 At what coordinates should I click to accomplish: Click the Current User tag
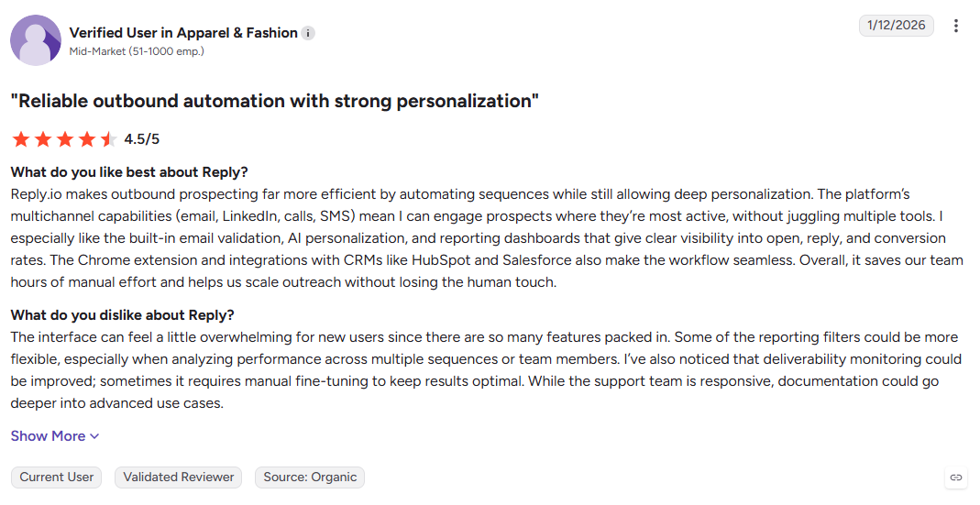(x=56, y=478)
